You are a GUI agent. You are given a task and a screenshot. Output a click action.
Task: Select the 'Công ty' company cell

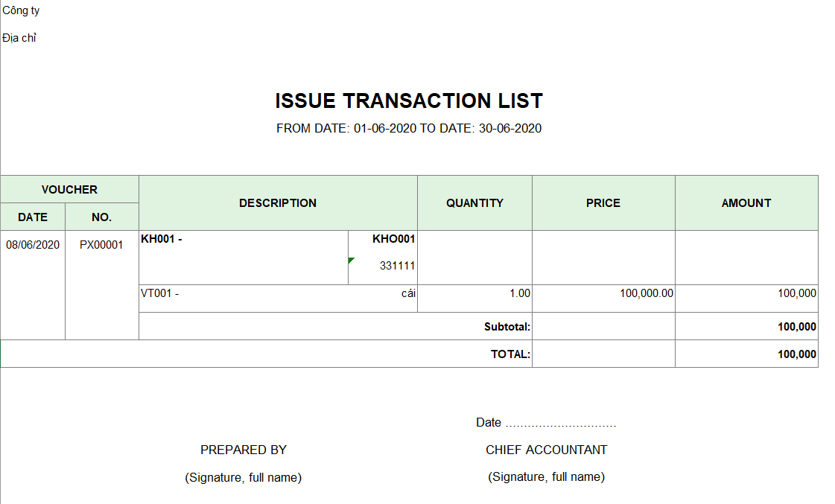pyautogui.click(x=22, y=10)
